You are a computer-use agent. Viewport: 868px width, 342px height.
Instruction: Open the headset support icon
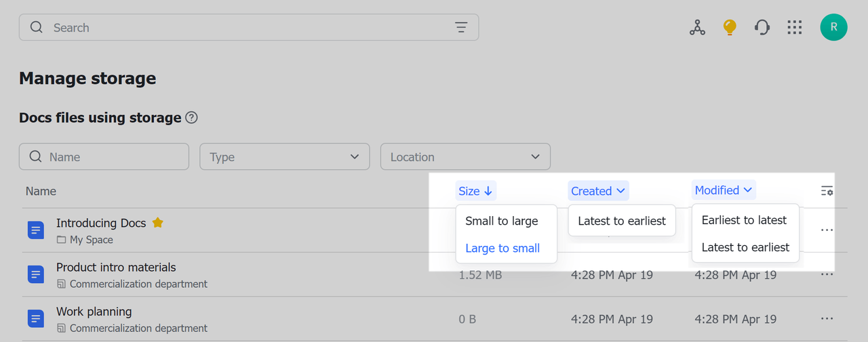tap(762, 27)
